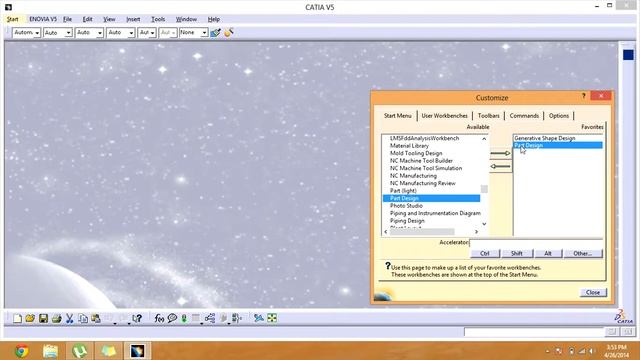This screenshot has height=360, width=640.
Task: Click inside the Accelerator input field
Action: pos(536,243)
